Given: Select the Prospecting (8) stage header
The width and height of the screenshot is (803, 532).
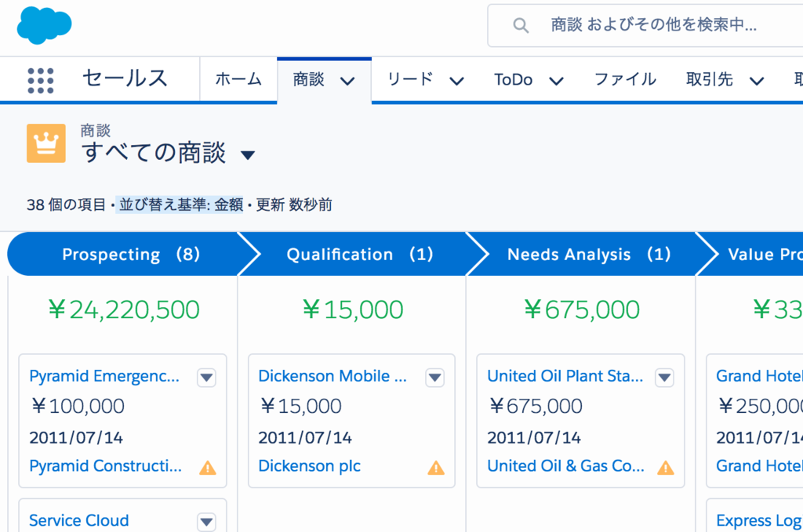Looking at the screenshot, I should 131,254.
